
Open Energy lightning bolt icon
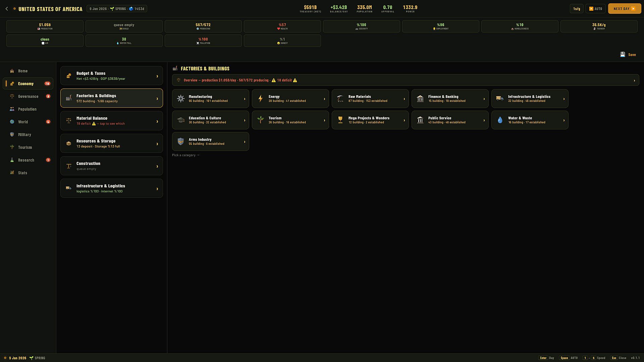click(x=261, y=99)
